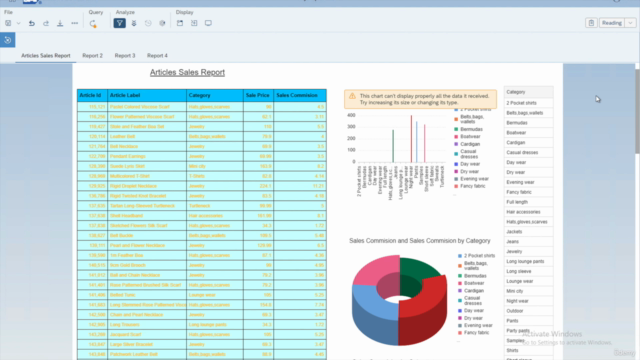Image resolution: width=640 pixels, height=360 pixels.
Task: Click the Drill icon next to Filter
Action: coord(134,23)
